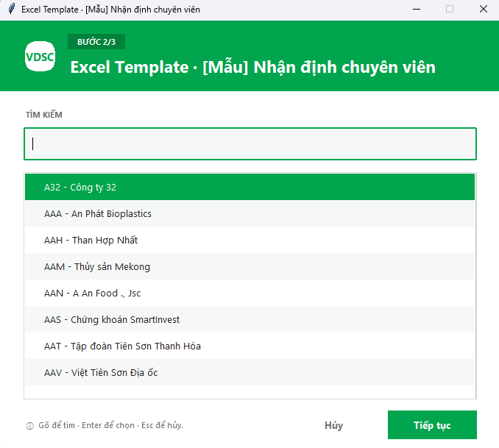Select AAA - An Phát Bioplastics

pyautogui.click(x=249, y=213)
